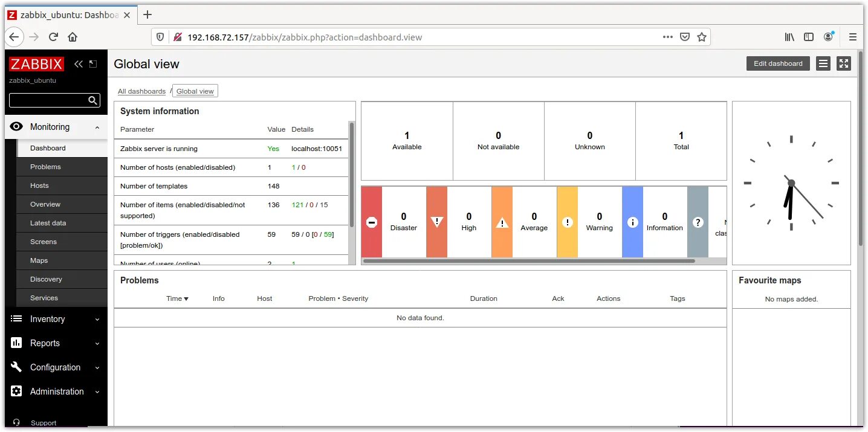Image resolution: width=868 pixels, height=432 pixels.
Task: Click the Configuration wrench icon
Action: [16, 367]
